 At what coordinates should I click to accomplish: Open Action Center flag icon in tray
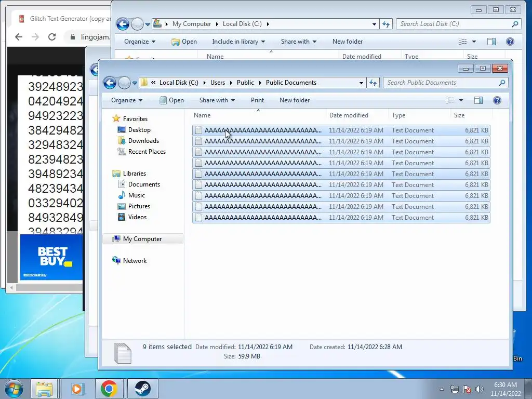click(x=467, y=389)
